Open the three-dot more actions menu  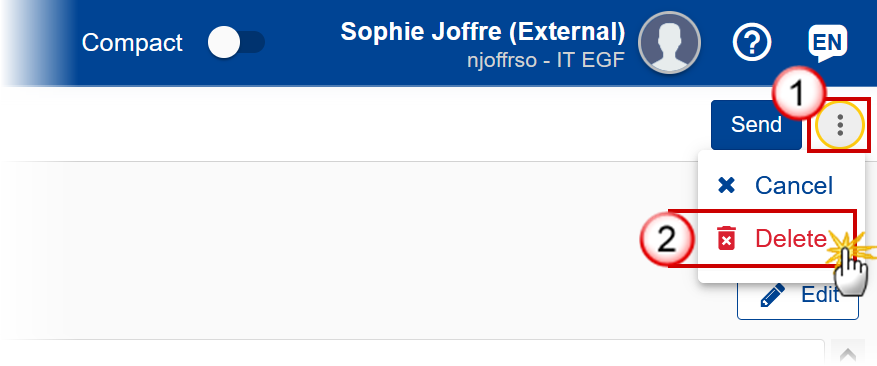[x=840, y=125]
